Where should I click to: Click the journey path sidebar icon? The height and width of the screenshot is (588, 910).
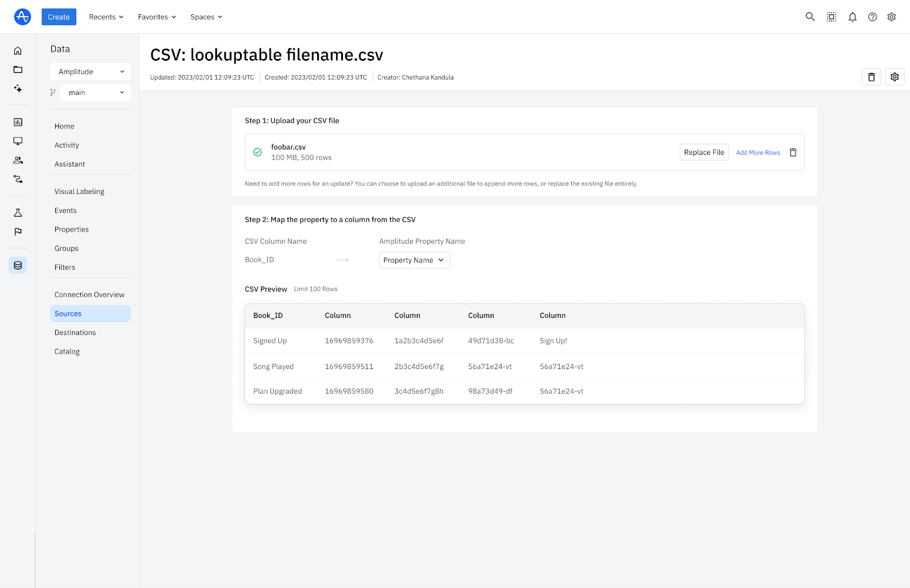(18, 179)
